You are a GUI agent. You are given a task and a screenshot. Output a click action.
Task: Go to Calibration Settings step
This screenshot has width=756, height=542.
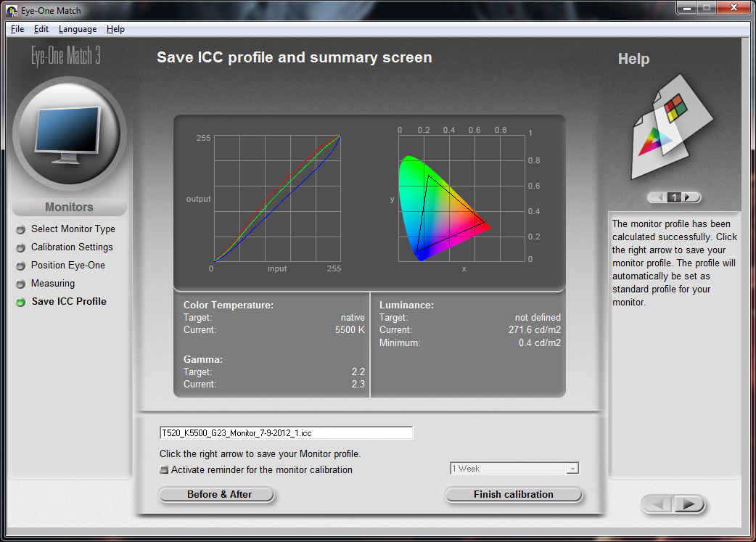[72, 247]
